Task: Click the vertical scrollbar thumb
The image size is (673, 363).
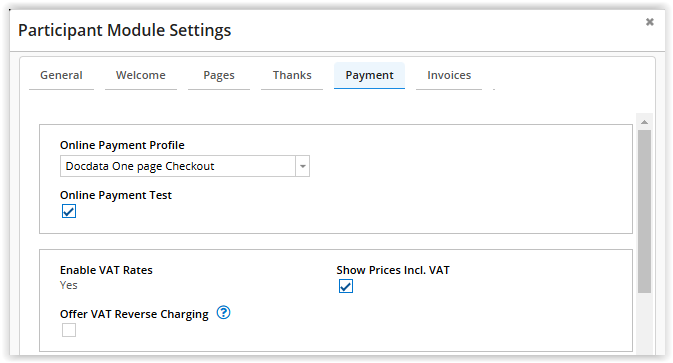Action: click(x=644, y=211)
